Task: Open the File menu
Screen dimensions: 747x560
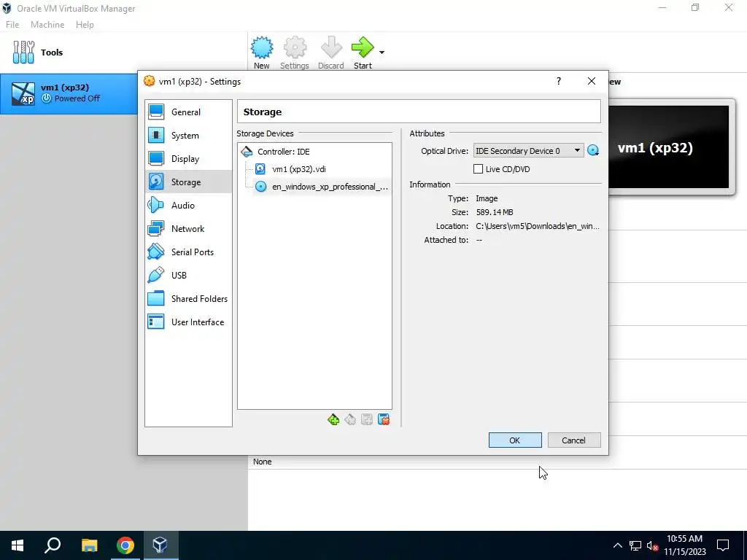Action: tap(12, 25)
